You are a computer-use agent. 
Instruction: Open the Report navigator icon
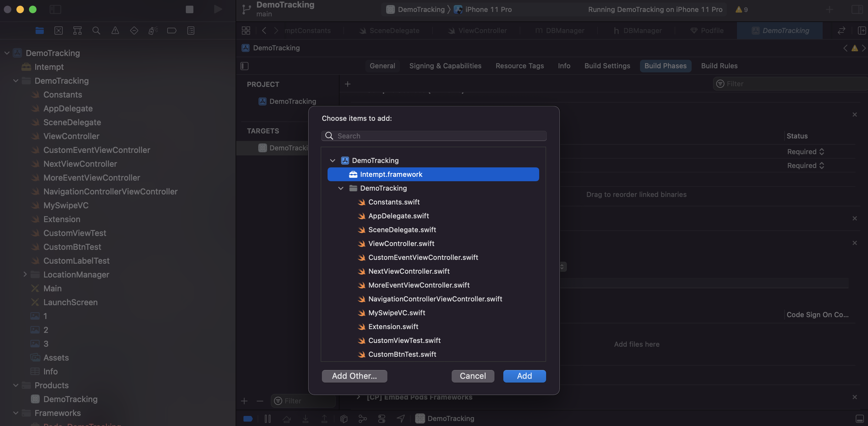click(x=191, y=31)
